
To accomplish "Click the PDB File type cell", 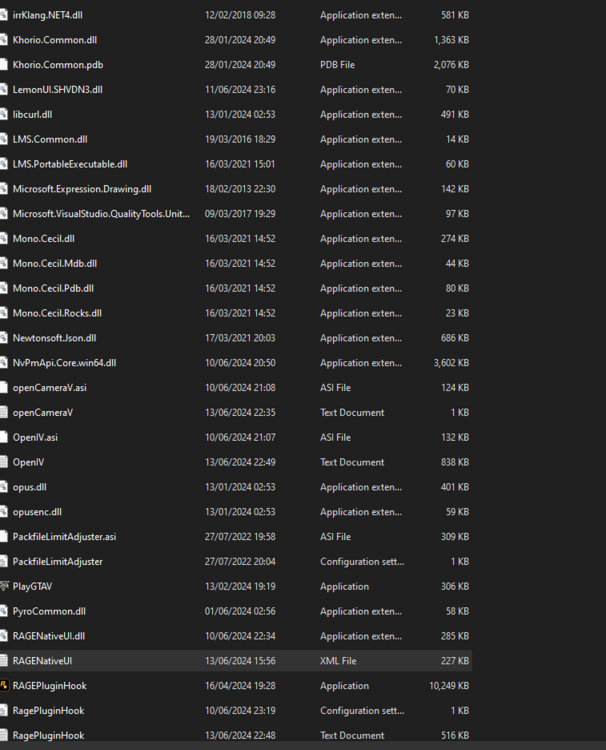I will click(337, 65).
